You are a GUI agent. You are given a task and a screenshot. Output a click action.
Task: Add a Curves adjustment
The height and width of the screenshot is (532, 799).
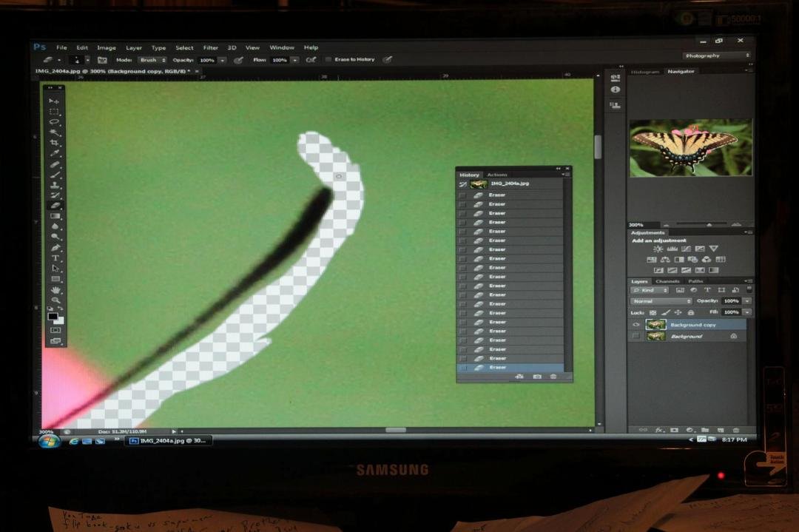686,249
